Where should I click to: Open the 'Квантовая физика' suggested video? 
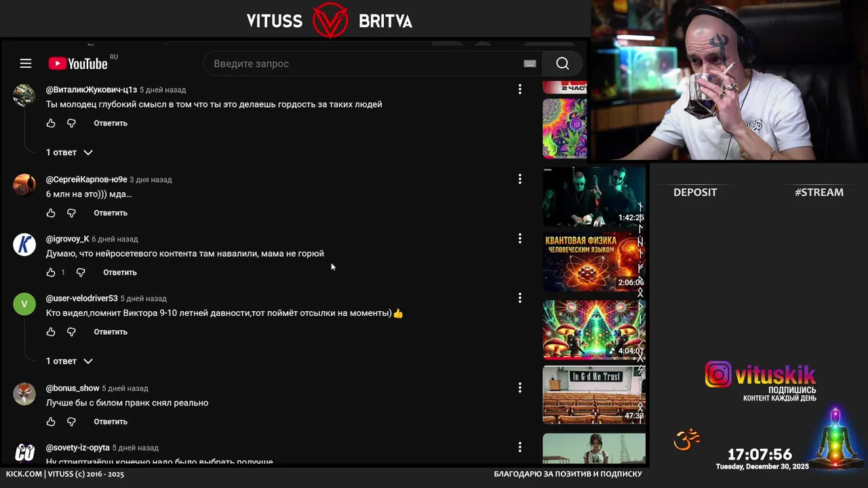[x=594, y=262]
